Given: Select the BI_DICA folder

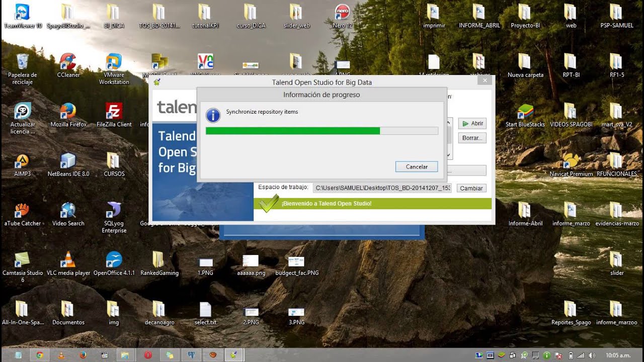Looking at the screenshot, I should [114, 16].
